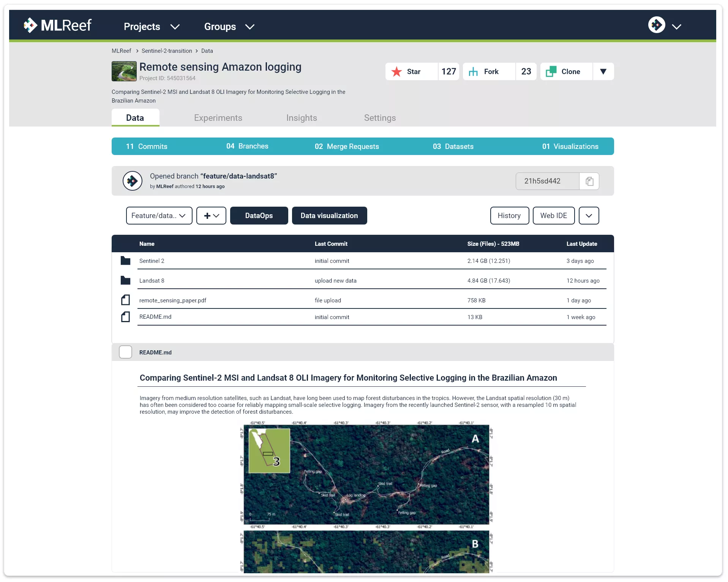Viewport: 728px width, 582px height.
Task: Open the Feature/data branch dropdown
Action: (159, 216)
